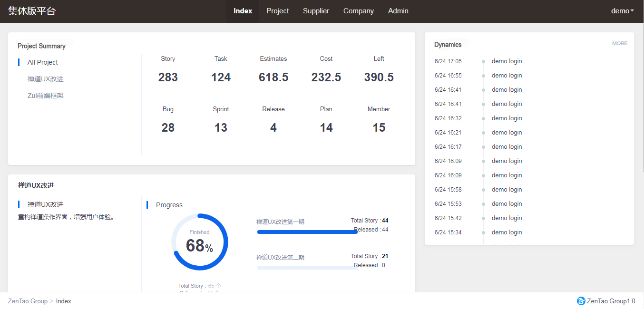Open the demo user dropdown menu
644x309 pixels.
point(622,11)
